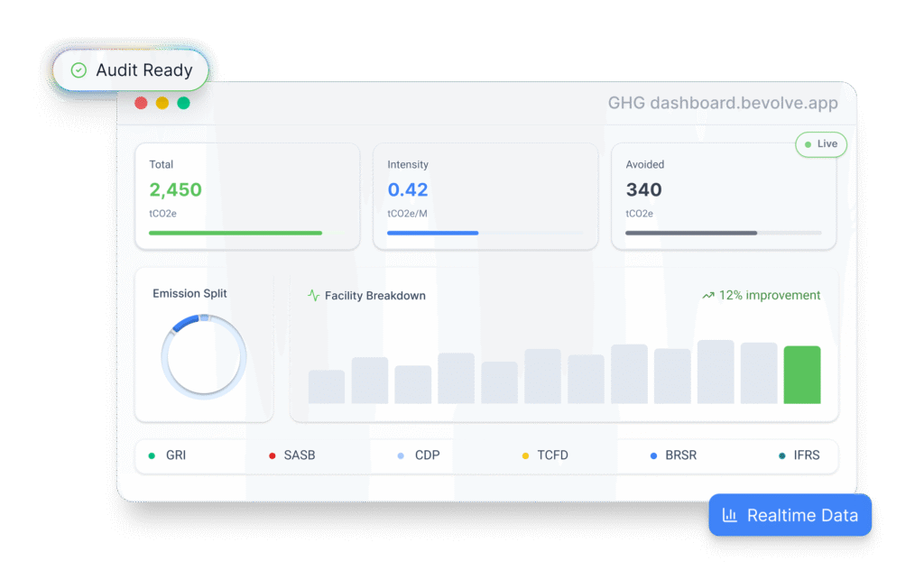Click the Audit Ready badge
Screen dimensions: 924x579
[x=130, y=70]
